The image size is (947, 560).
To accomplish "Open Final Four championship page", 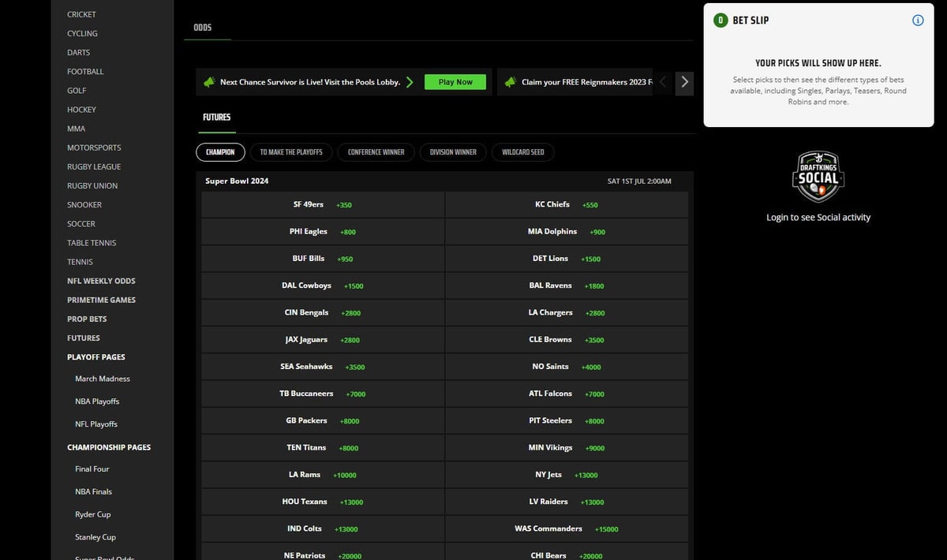I will (92, 469).
